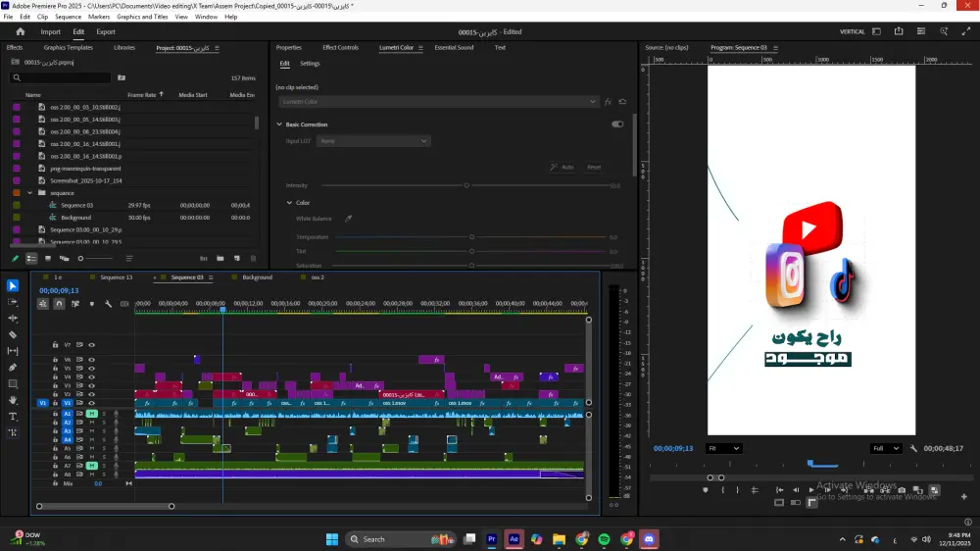Viewport: 980px width, 551px height.
Task: Open the Sequence menu
Action: coord(68,17)
